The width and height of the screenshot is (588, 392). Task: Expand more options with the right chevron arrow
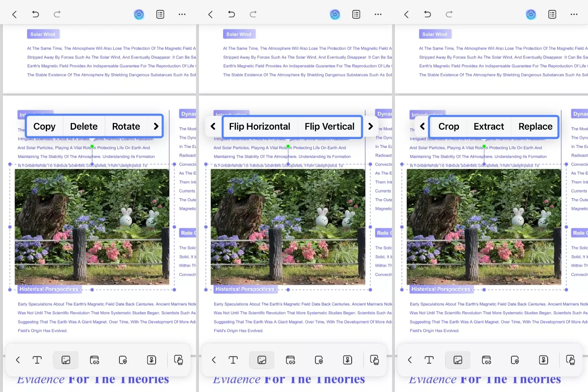[157, 126]
